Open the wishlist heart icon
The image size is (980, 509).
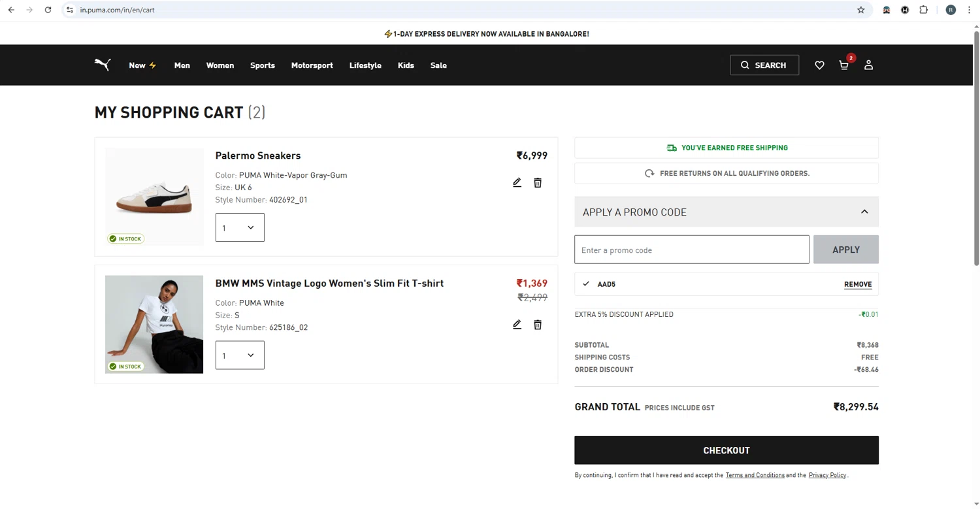click(819, 65)
